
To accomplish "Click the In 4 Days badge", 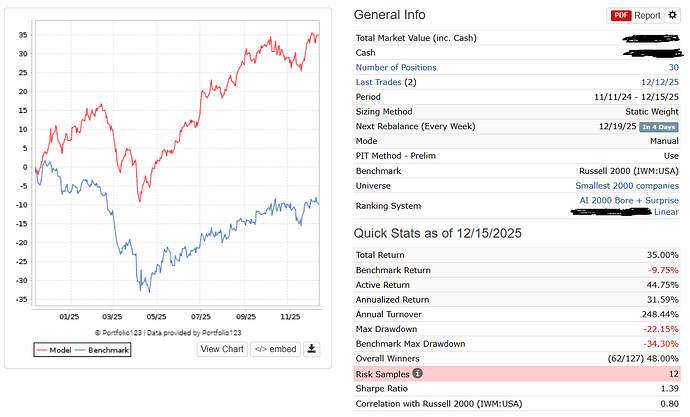I will pos(660,127).
